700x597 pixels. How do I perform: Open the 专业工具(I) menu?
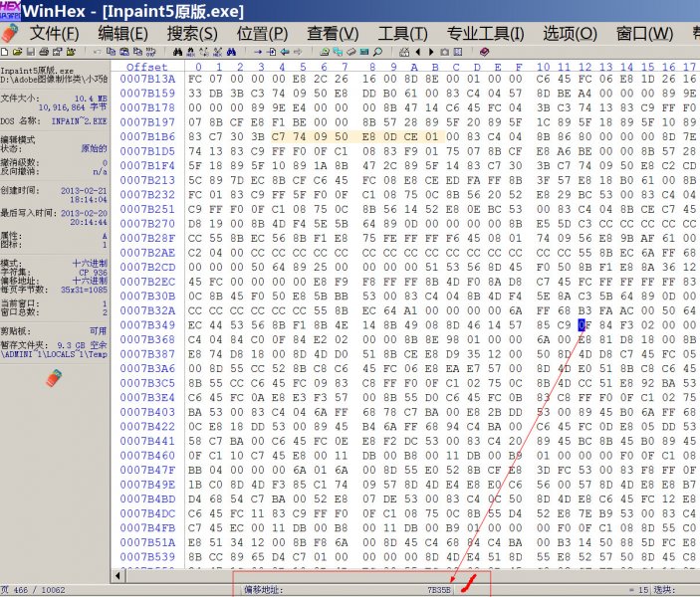(x=486, y=34)
